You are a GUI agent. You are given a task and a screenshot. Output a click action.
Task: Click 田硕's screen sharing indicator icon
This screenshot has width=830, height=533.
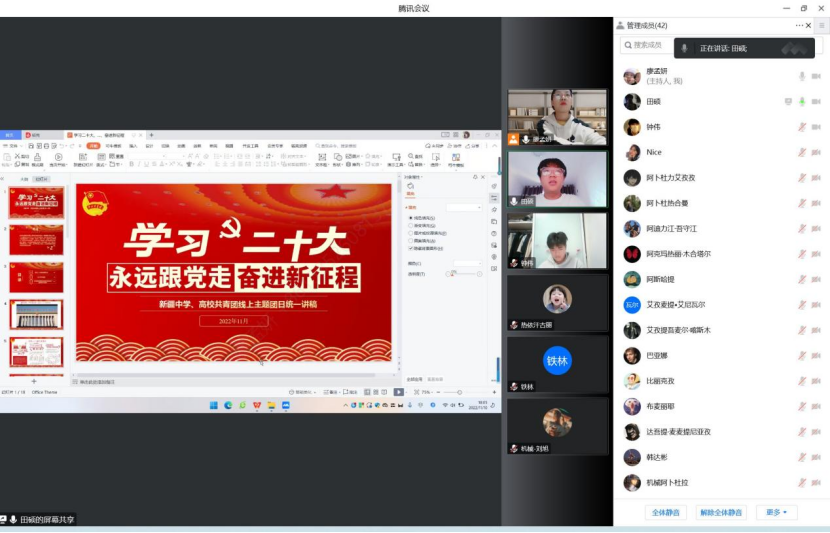pos(788,102)
